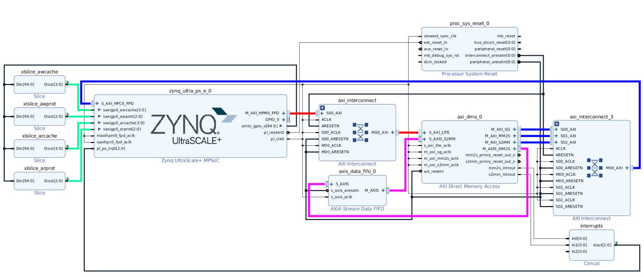Viewport: 644px width, 277px height.
Task: Click the emio_gpio_o[94:0] output arrow
Action: (x=281, y=126)
